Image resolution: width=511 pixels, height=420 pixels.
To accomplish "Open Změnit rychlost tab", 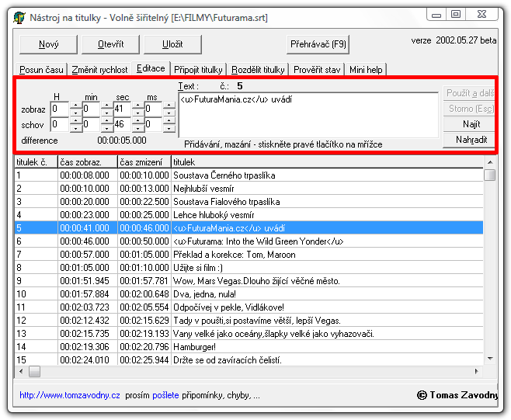I will coord(99,70).
